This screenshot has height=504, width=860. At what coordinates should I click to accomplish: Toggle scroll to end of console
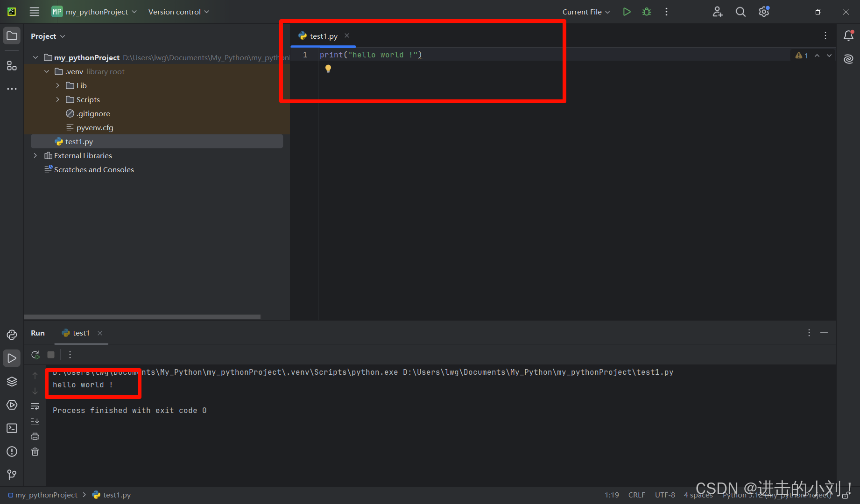35,421
